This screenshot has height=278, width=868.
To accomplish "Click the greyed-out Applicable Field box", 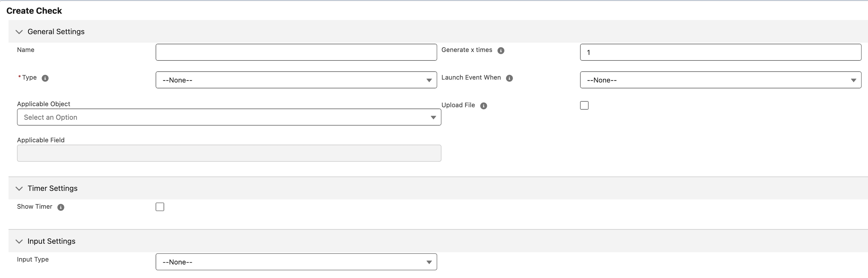I will click(229, 153).
